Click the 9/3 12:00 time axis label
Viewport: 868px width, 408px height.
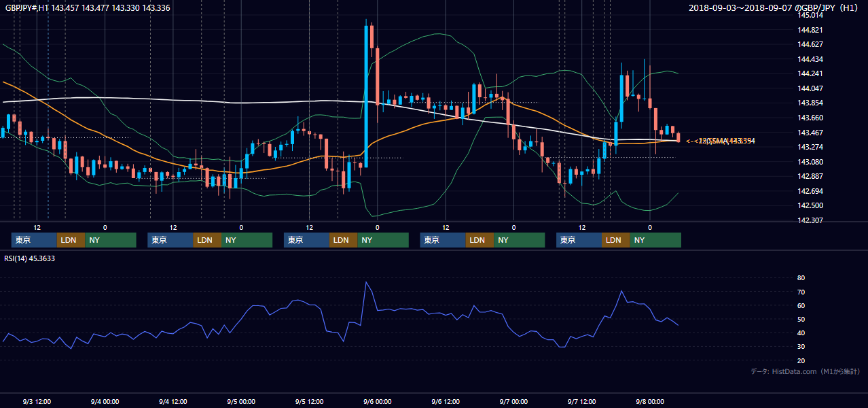(x=37, y=401)
